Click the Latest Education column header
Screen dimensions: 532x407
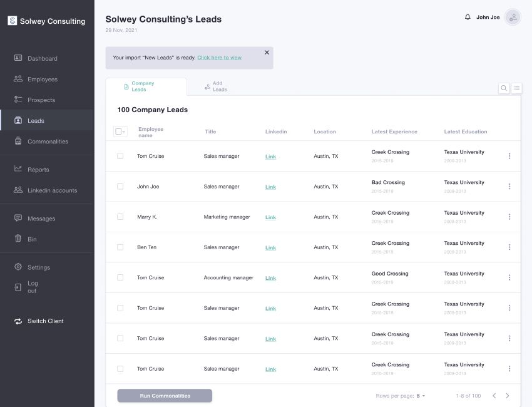pyautogui.click(x=466, y=131)
